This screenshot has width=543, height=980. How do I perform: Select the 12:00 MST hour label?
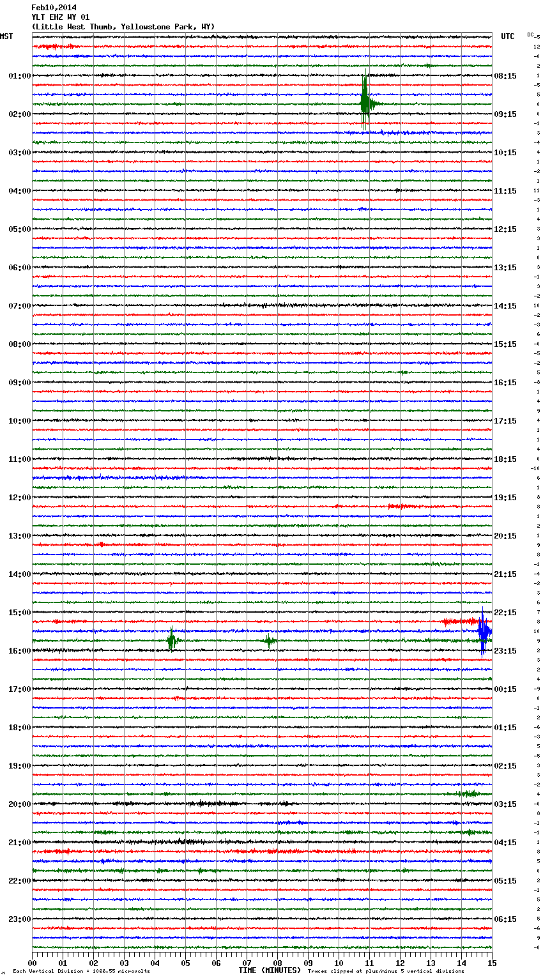coord(20,498)
